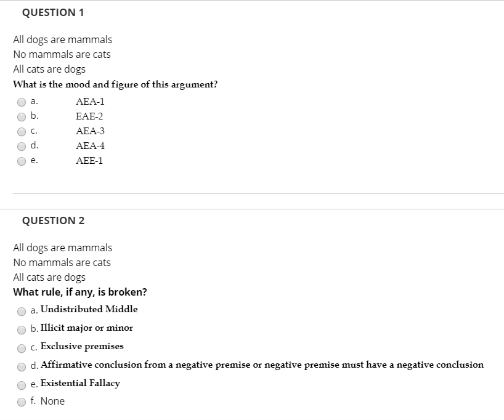Click the mood and figure question prompt
Viewport: 504px width, 420px height.
pyautogui.click(x=114, y=84)
